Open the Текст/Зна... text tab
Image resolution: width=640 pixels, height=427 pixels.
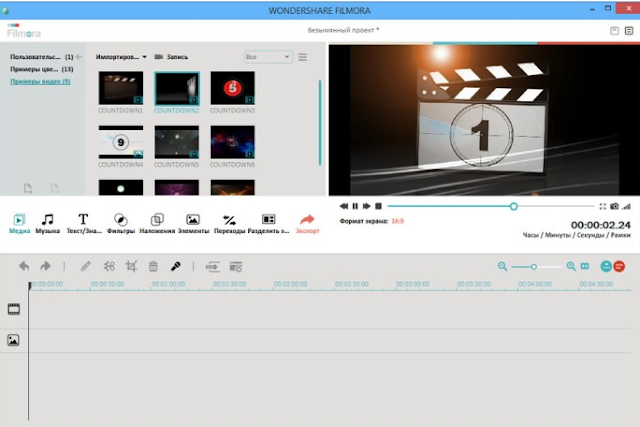[x=84, y=223]
